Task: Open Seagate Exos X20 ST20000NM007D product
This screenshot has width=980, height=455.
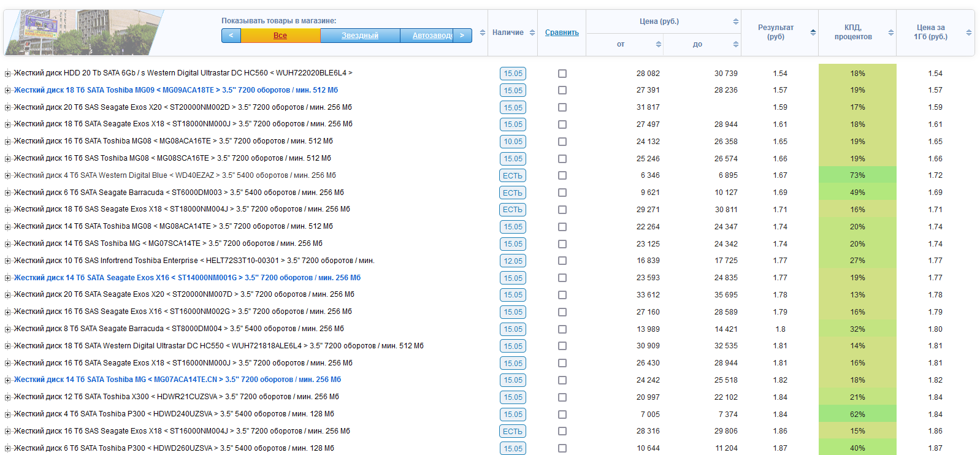Action: (x=184, y=294)
